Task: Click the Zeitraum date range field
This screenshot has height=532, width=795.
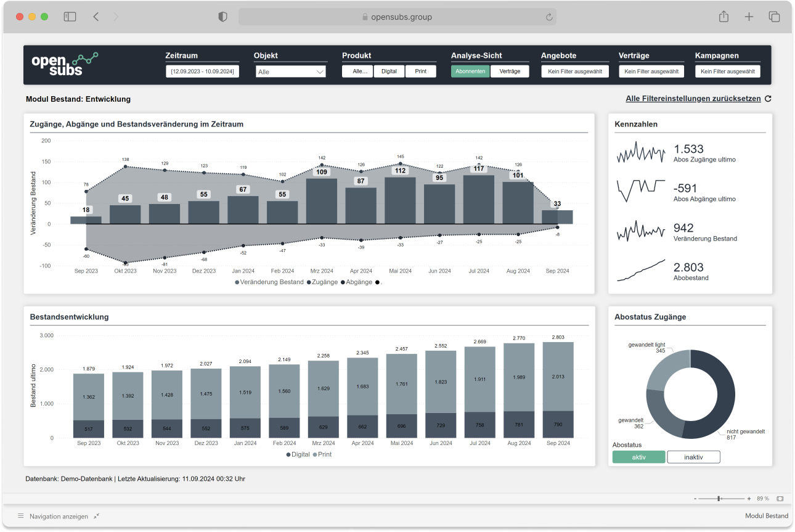Action: (202, 72)
